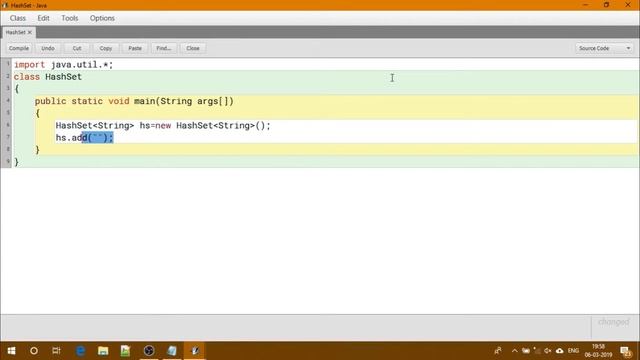Click the 'HashSet<String> hs=new' line
The height and width of the screenshot is (360, 640).
point(163,126)
